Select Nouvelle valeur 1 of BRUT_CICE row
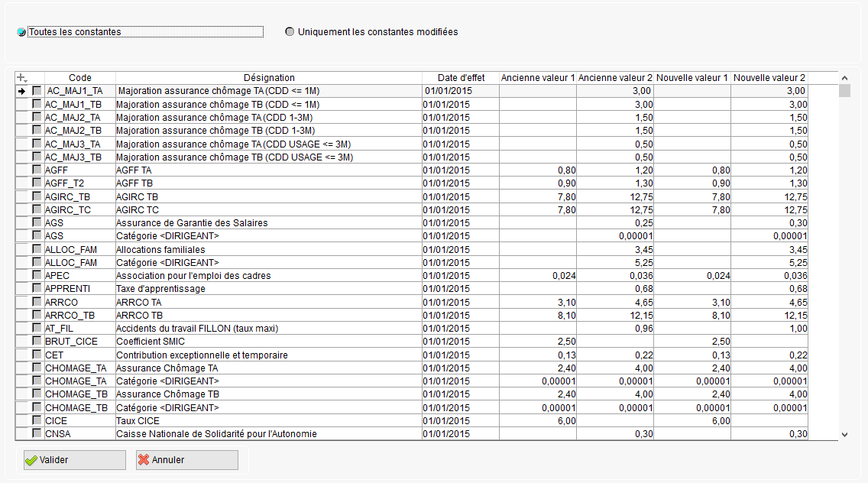The image size is (868, 483). tap(692, 341)
